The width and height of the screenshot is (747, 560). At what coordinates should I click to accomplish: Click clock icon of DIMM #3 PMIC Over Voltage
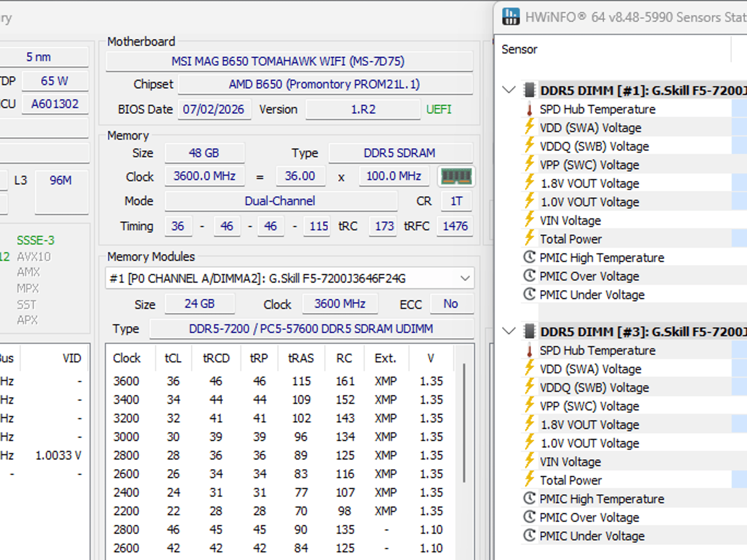click(529, 517)
